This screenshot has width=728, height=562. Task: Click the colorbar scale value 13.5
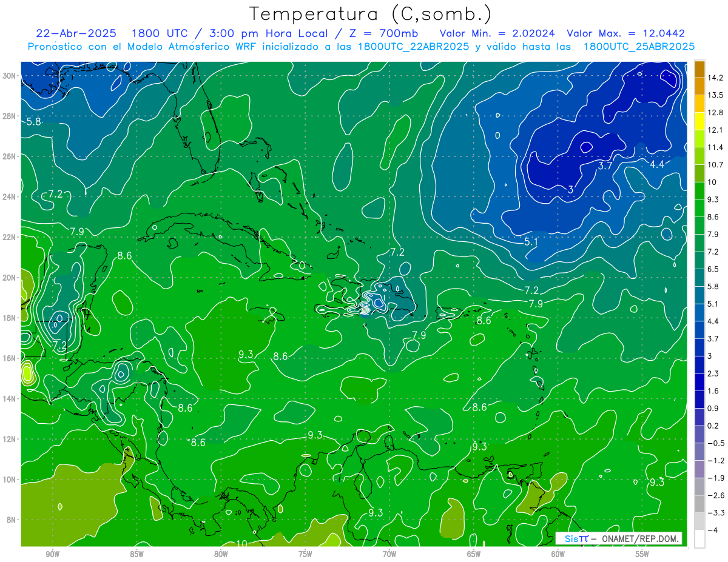click(x=715, y=95)
